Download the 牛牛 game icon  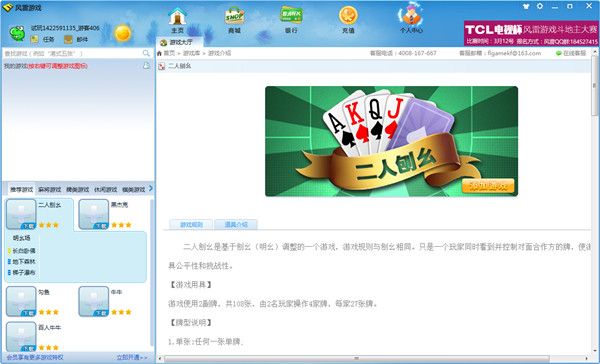94,302
